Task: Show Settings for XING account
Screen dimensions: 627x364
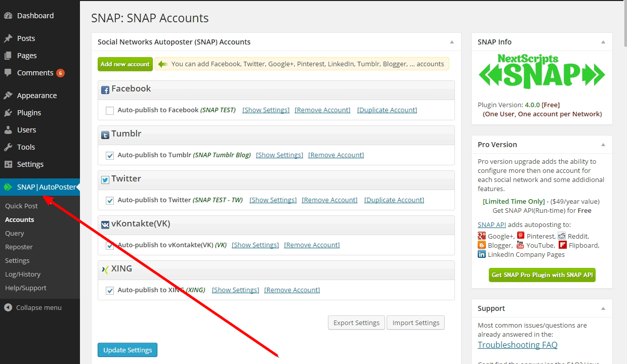Action: coord(236,290)
